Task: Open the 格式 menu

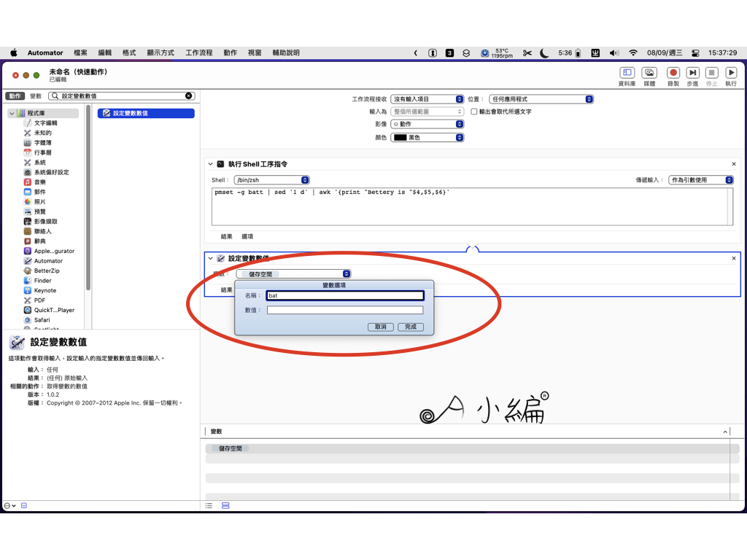Action: click(129, 52)
